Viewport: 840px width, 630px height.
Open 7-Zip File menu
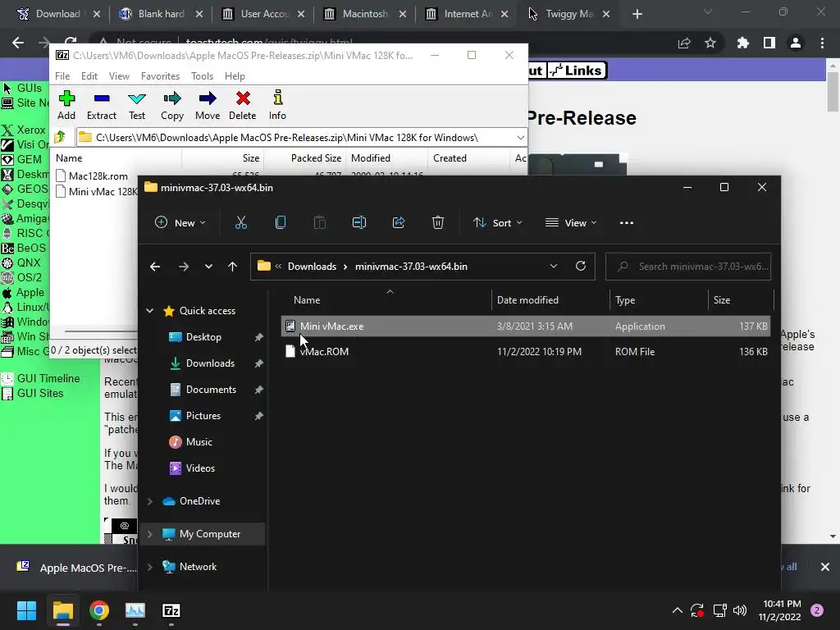62,76
